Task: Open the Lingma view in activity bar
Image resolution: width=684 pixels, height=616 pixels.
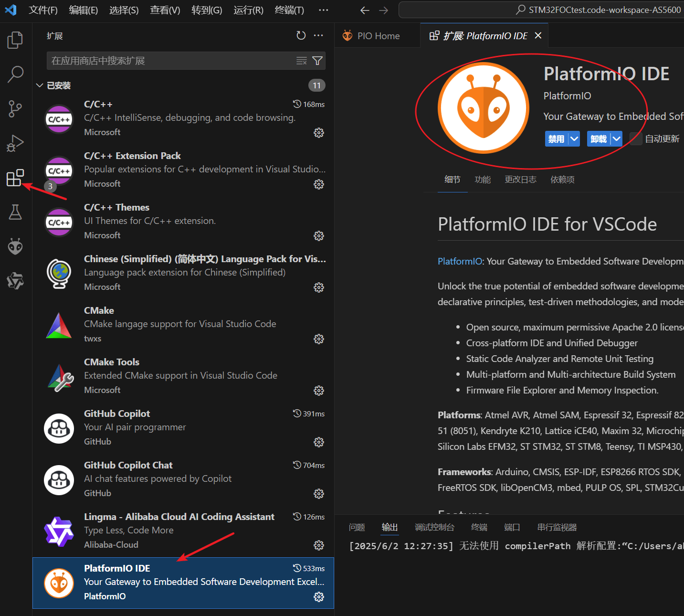Action: 15,281
